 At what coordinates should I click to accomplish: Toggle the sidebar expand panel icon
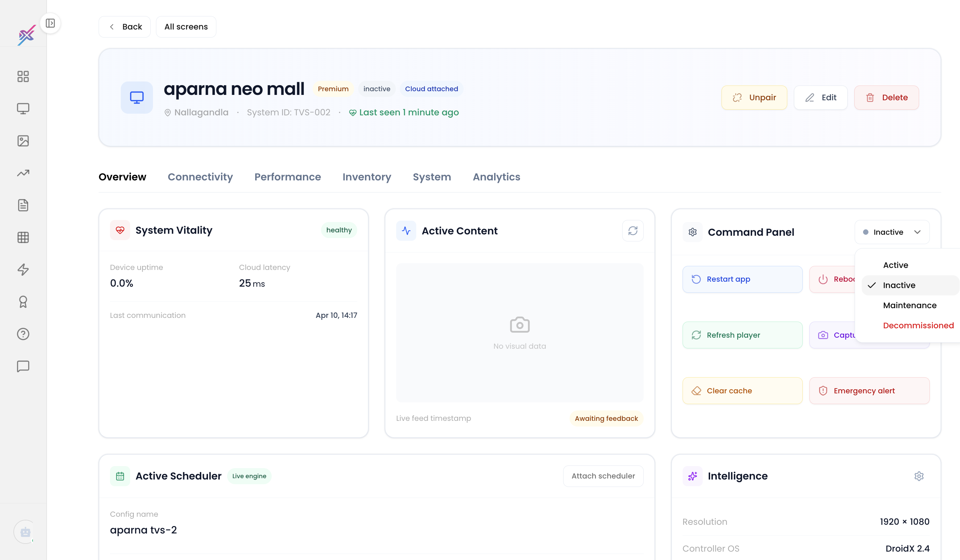(x=50, y=23)
